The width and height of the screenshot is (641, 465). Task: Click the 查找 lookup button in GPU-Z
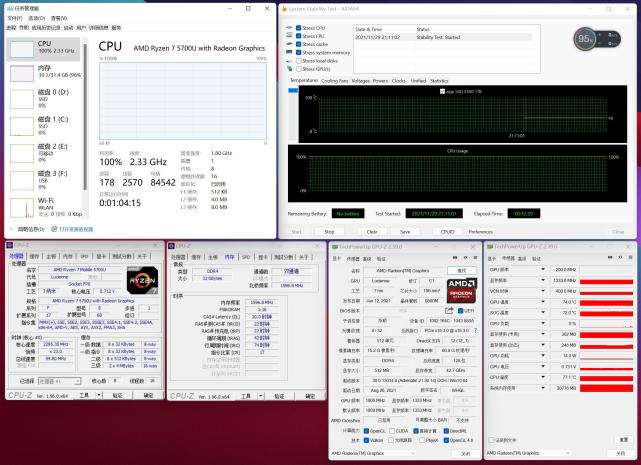coord(462,271)
